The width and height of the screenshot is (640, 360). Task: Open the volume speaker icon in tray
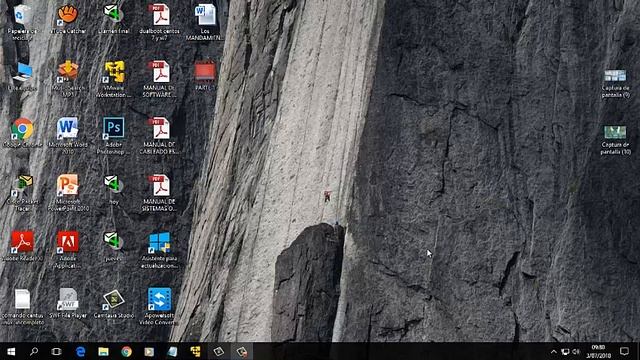coord(576,351)
